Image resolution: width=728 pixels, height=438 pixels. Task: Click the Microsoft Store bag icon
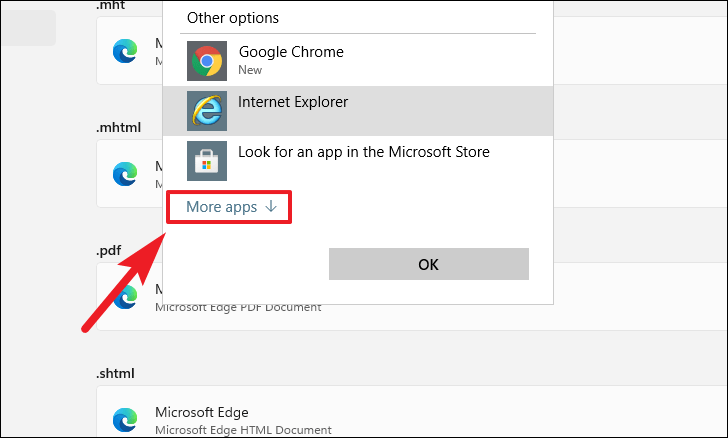coord(207,161)
